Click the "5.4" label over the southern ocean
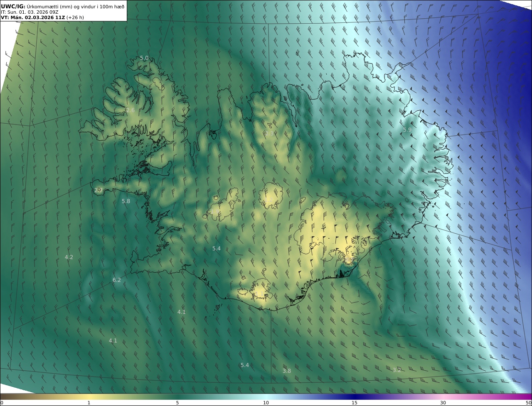Viewport: 532px width, 406px height. tap(245, 365)
